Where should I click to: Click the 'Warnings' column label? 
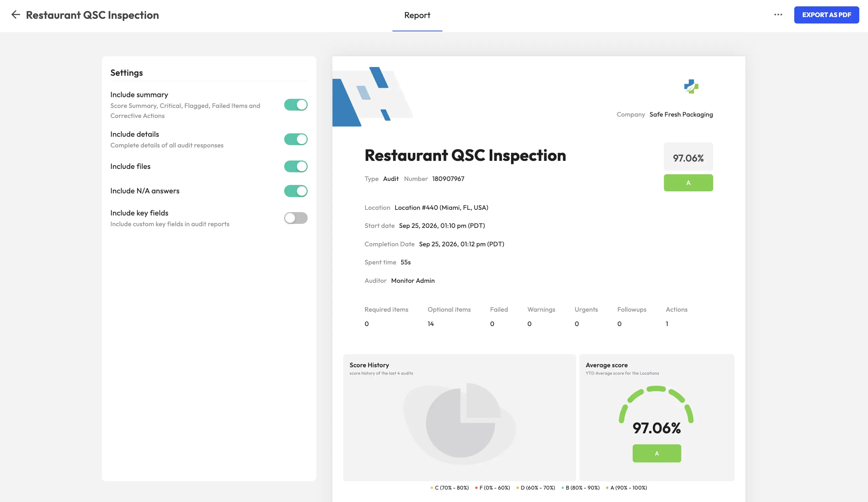pyautogui.click(x=541, y=310)
